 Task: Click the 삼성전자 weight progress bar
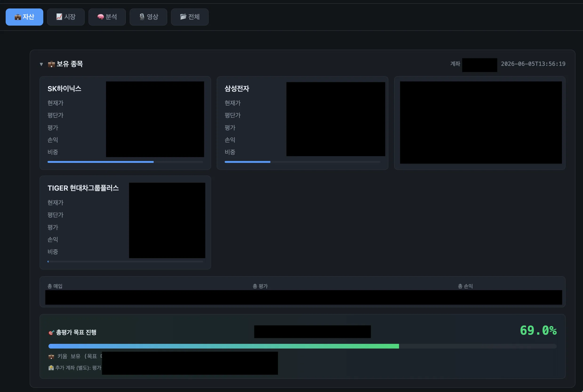302,162
